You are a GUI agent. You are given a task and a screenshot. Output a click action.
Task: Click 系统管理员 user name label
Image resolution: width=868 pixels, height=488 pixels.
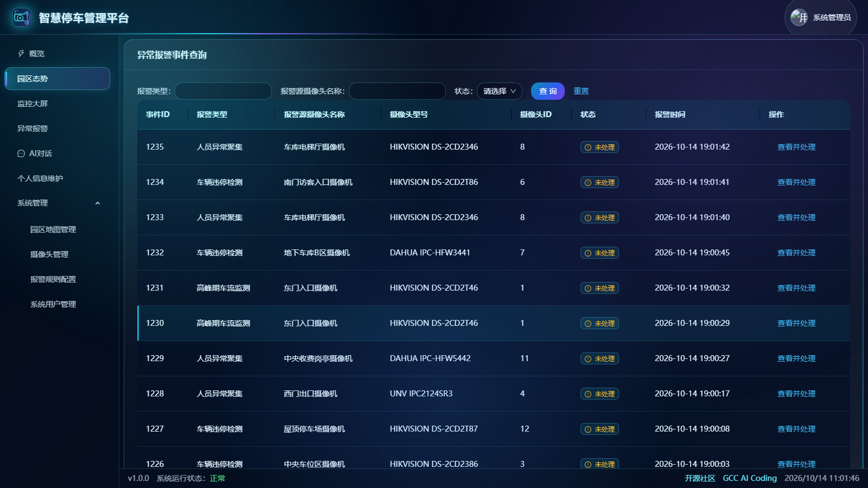[x=832, y=17]
